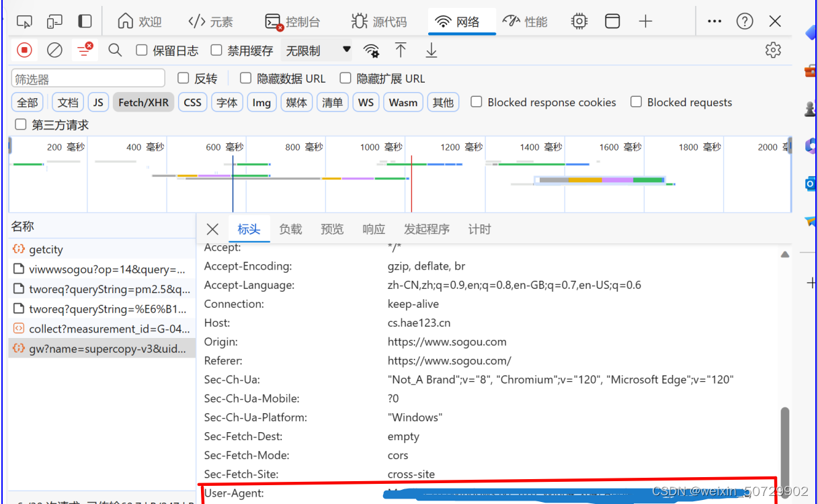Check 隐藏数据 URL option
818x504 pixels.
(245, 79)
